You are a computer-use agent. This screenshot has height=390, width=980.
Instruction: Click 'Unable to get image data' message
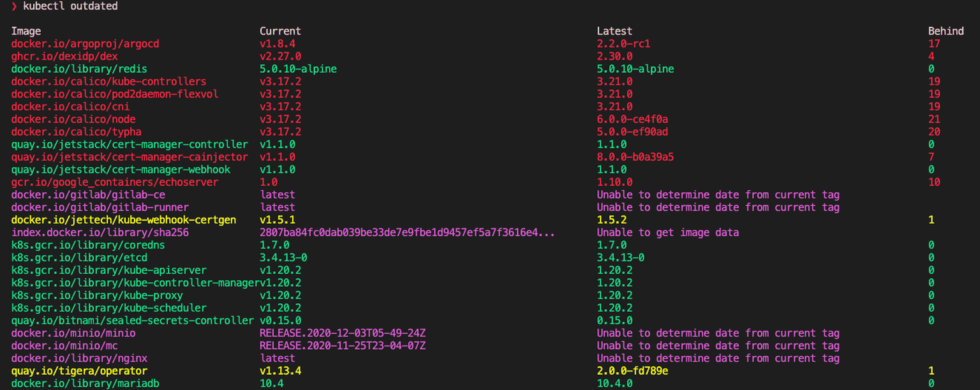click(x=668, y=233)
